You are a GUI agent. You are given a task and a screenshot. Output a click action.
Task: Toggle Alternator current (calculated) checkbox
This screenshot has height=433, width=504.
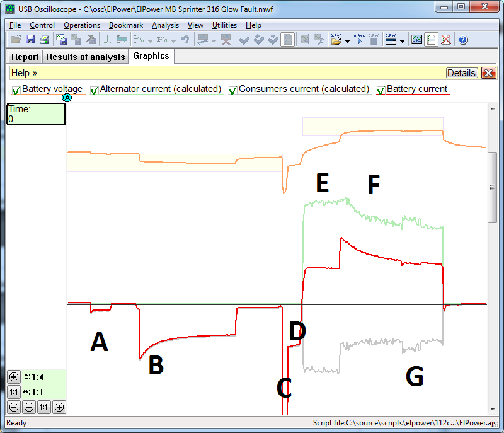point(94,90)
